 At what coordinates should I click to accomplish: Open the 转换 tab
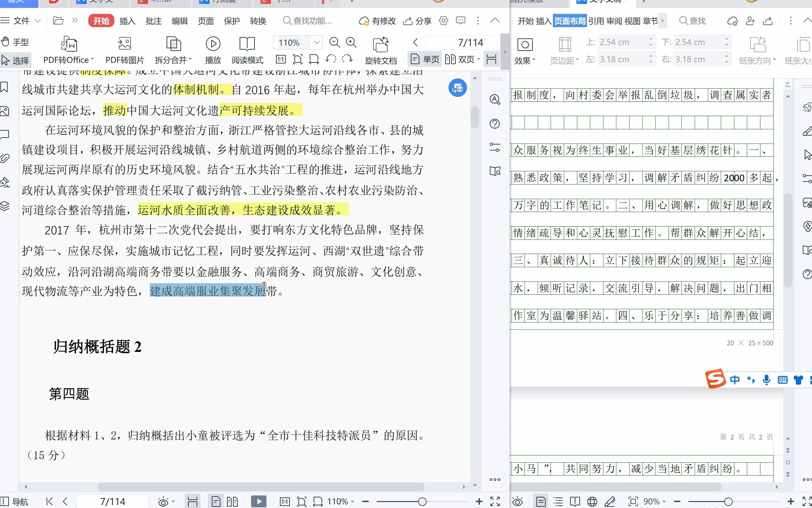click(x=258, y=21)
